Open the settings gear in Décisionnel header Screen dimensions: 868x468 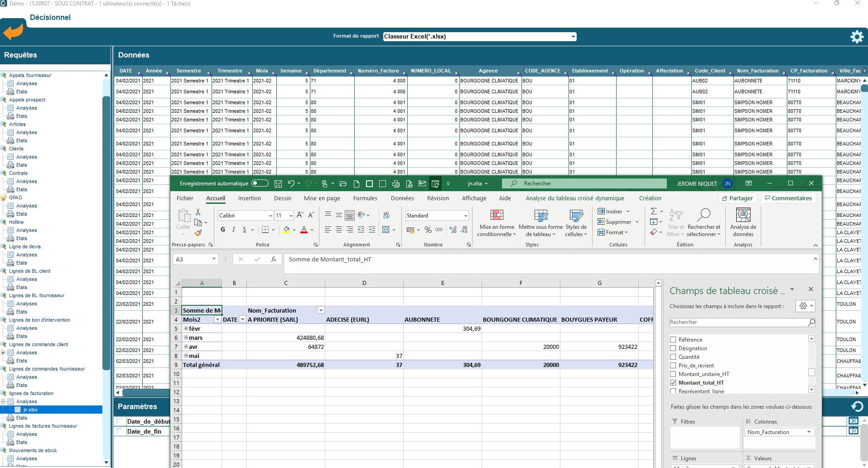coord(857,37)
